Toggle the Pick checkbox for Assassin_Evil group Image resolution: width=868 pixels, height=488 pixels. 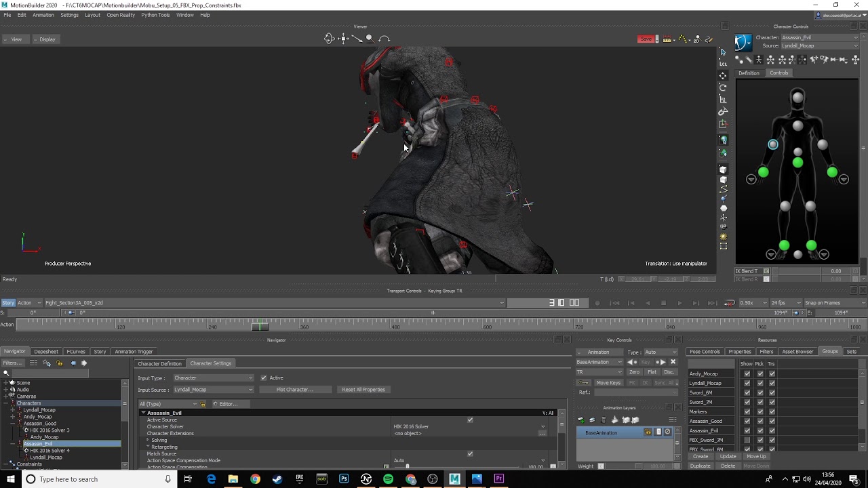point(759,430)
